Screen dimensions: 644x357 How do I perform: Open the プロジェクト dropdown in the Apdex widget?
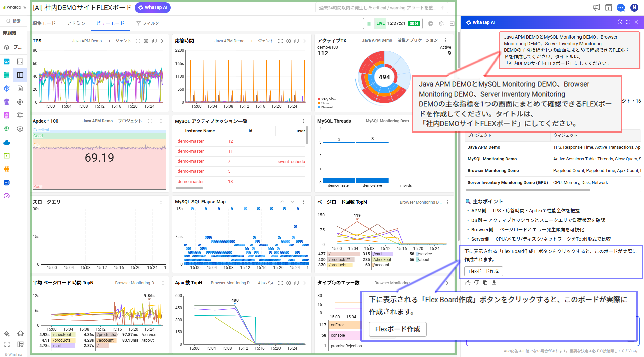coord(130,121)
